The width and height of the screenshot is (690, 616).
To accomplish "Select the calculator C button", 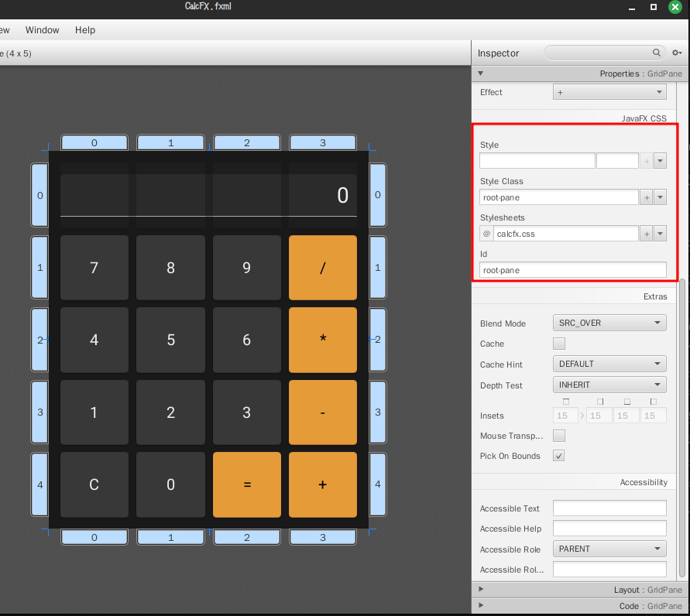I will pyautogui.click(x=94, y=484).
